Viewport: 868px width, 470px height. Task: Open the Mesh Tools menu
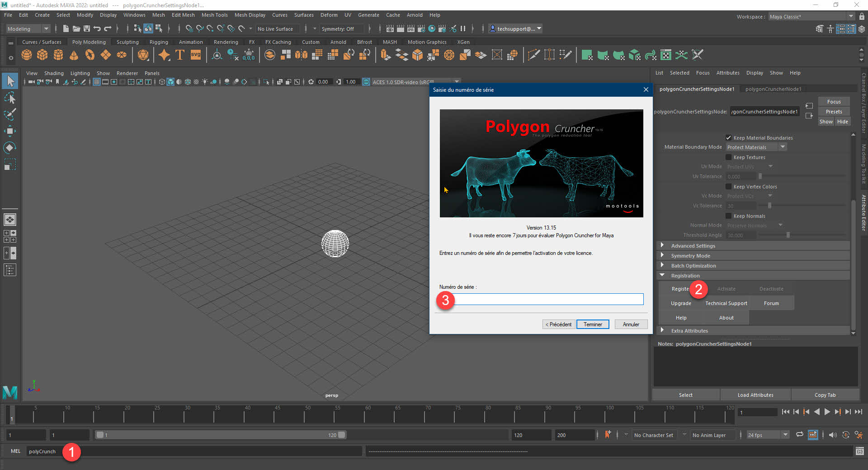point(214,15)
